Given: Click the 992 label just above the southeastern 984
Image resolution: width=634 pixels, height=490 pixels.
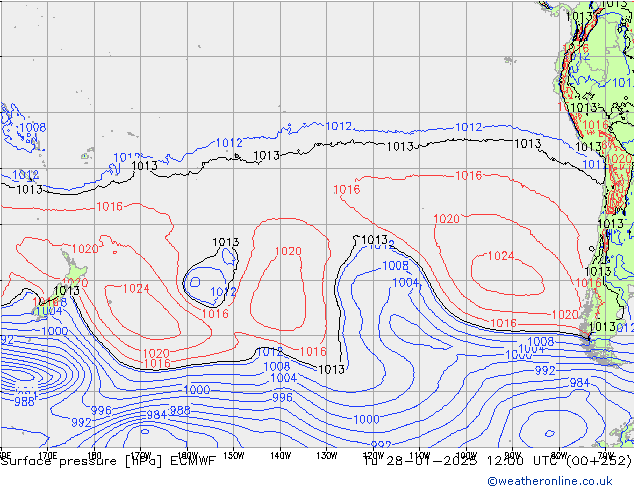Looking at the screenshot, I should click(545, 370).
